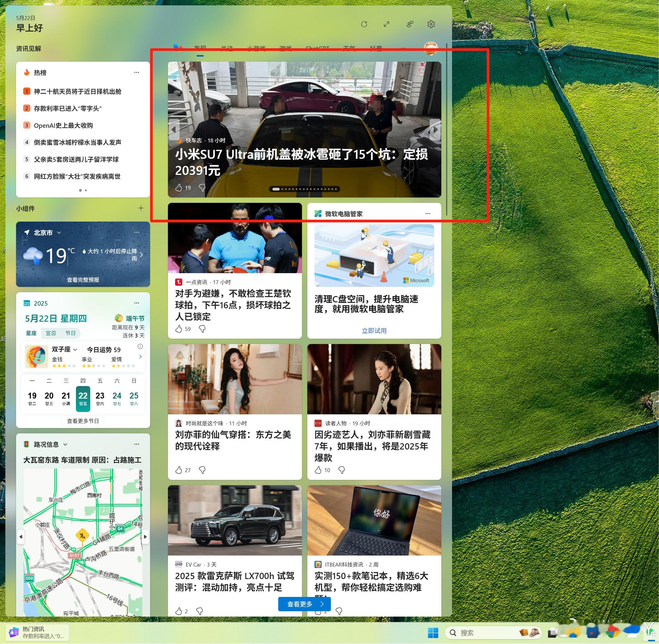659x644 pixels.
Task: Open the 2025 calendar widget more options
Action: point(137,303)
